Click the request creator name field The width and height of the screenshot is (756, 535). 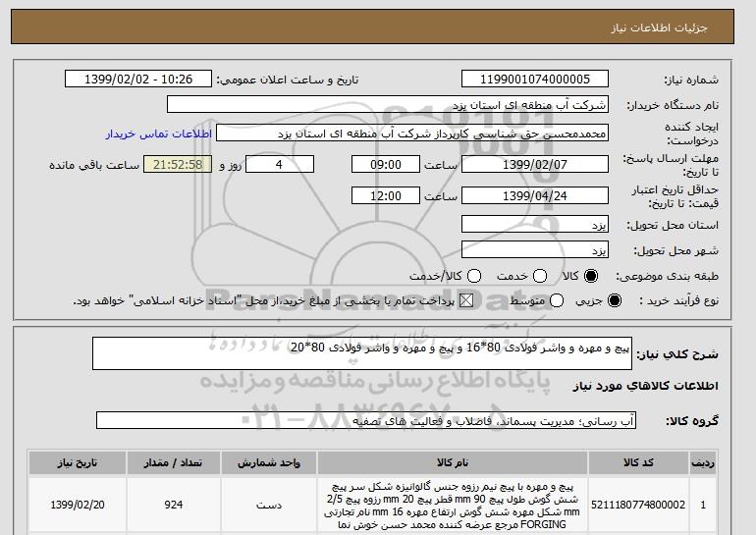pos(412,134)
